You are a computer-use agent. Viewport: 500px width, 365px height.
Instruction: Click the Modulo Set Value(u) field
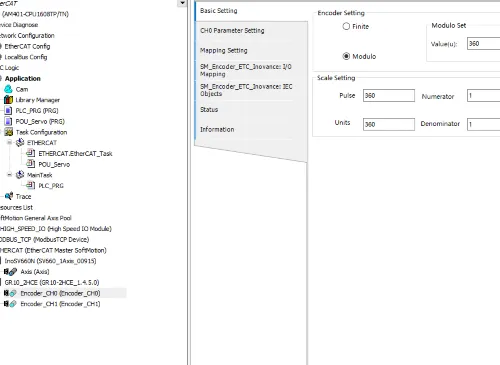[x=483, y=44]
